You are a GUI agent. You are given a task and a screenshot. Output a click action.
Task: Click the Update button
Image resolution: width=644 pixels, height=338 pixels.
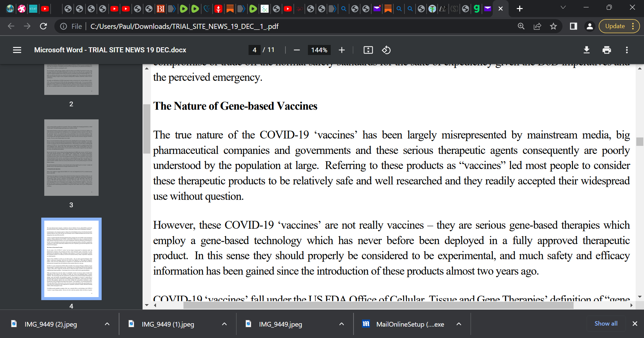click(615, 26)
